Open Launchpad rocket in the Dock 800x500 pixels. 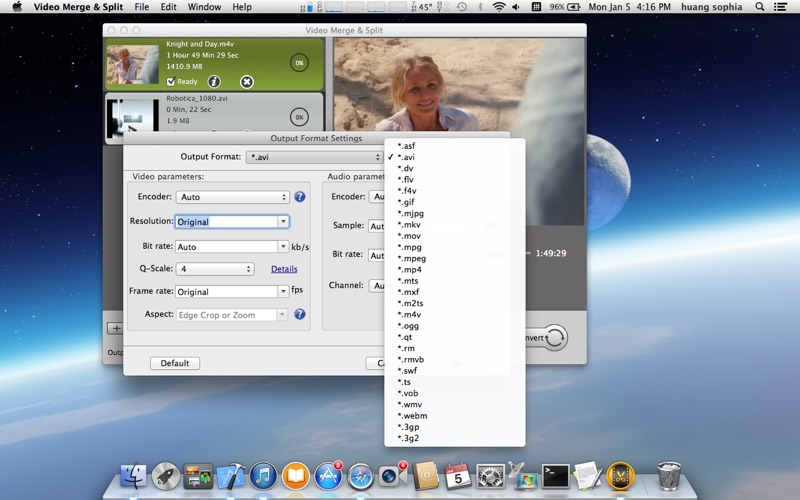[x=165, y=476]
